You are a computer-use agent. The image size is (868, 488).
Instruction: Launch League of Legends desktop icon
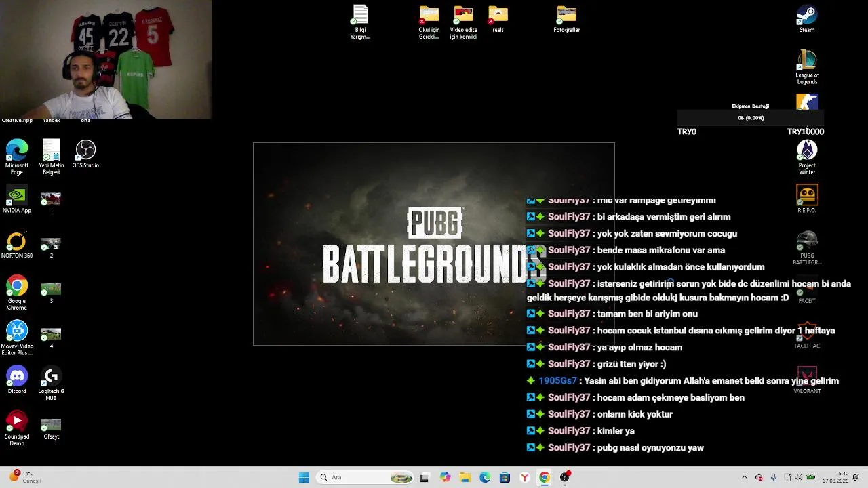tap(807, 66)
